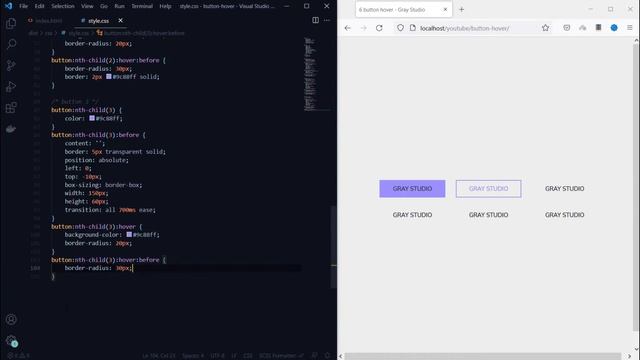
Task: Click the 'position: absolute;' code line
Action: pyautogui.click(x=96, y=160)
